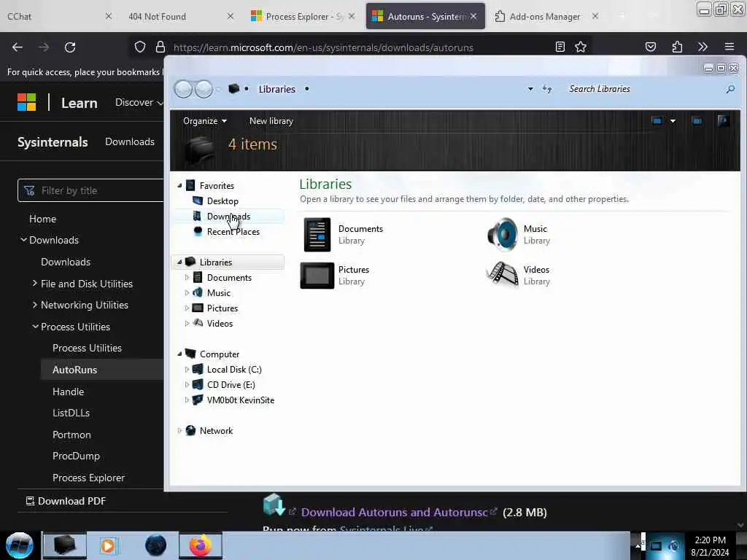Screen dimensions: 747x560
Task: Click New library toolbar button
Action: point(271,121)
